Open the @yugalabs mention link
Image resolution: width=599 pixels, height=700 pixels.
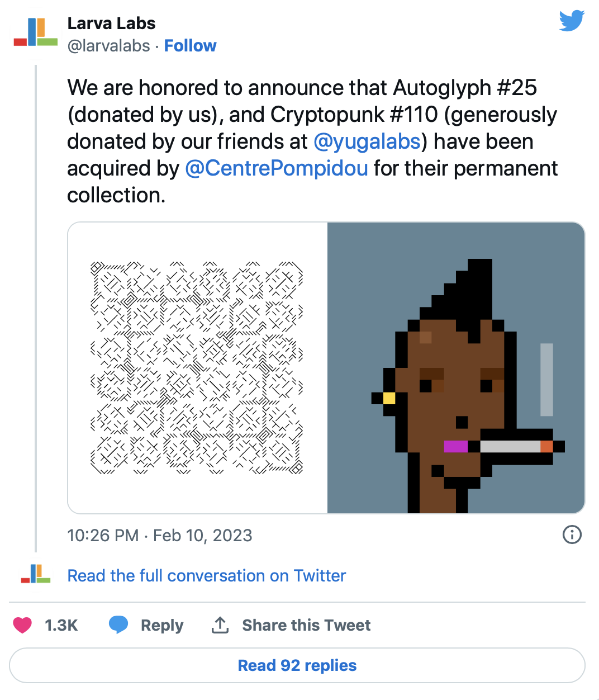367,141
